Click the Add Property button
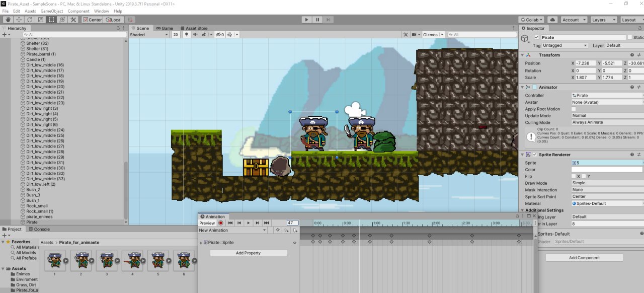644x293 pixels. tap(249, 253)
